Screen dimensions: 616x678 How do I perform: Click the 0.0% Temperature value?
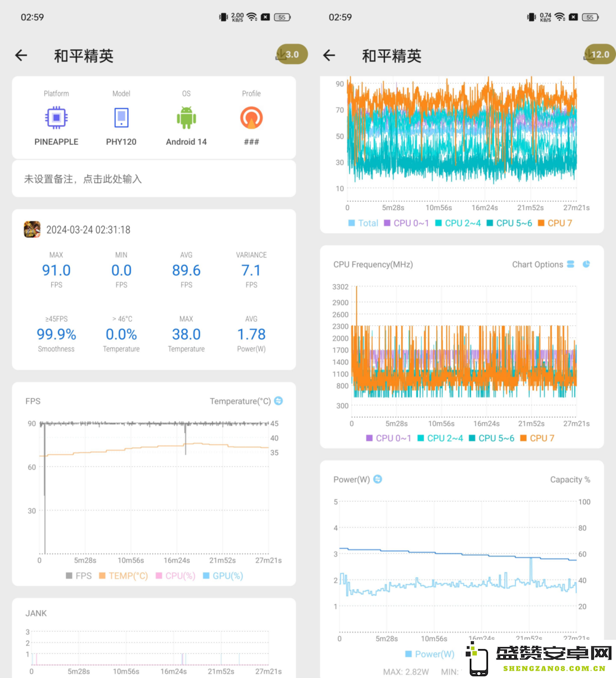click(121, 334)
